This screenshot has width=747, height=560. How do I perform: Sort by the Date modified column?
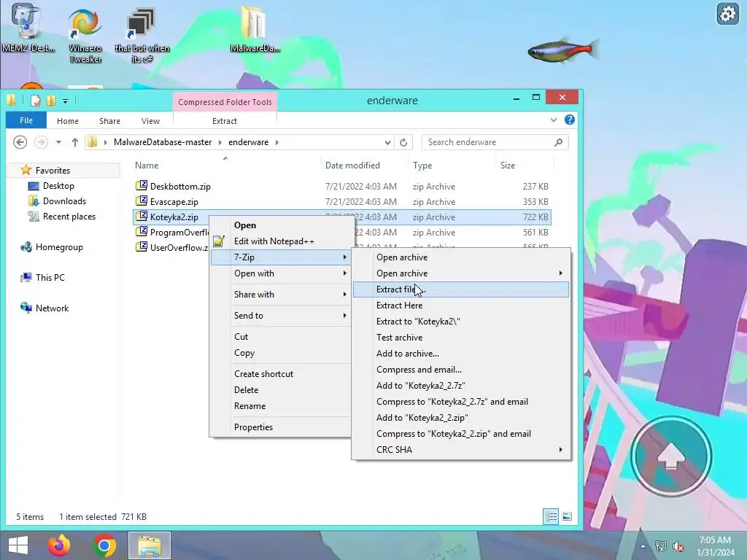(352, 166)
